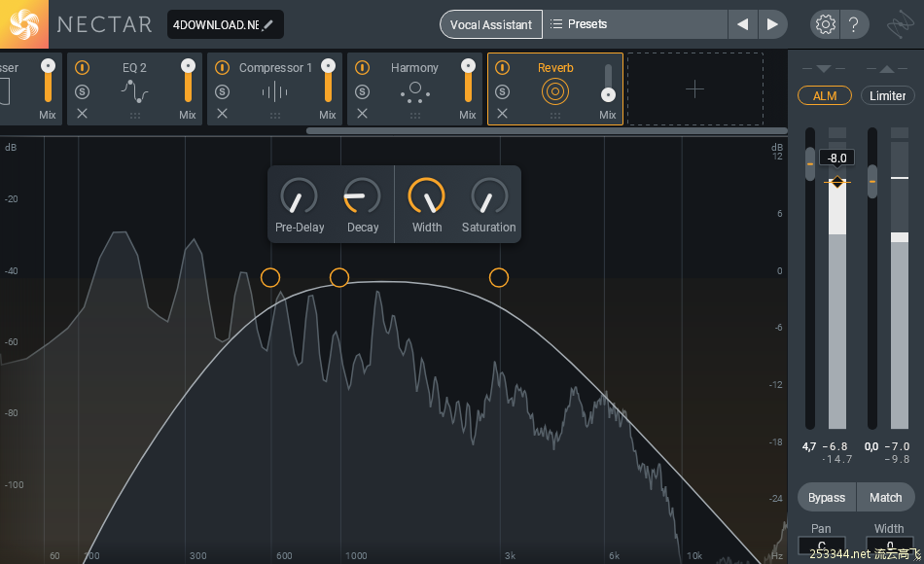This screenshot has height=564, width=924.
Task: Toggle Reverb module power
Action: click(x=502, y=68)
